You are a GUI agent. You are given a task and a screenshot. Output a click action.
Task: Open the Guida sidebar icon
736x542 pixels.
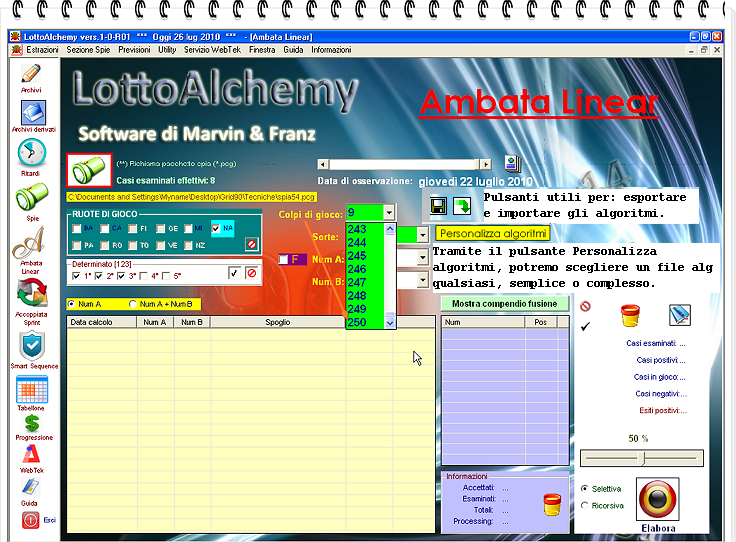(30, 487)
